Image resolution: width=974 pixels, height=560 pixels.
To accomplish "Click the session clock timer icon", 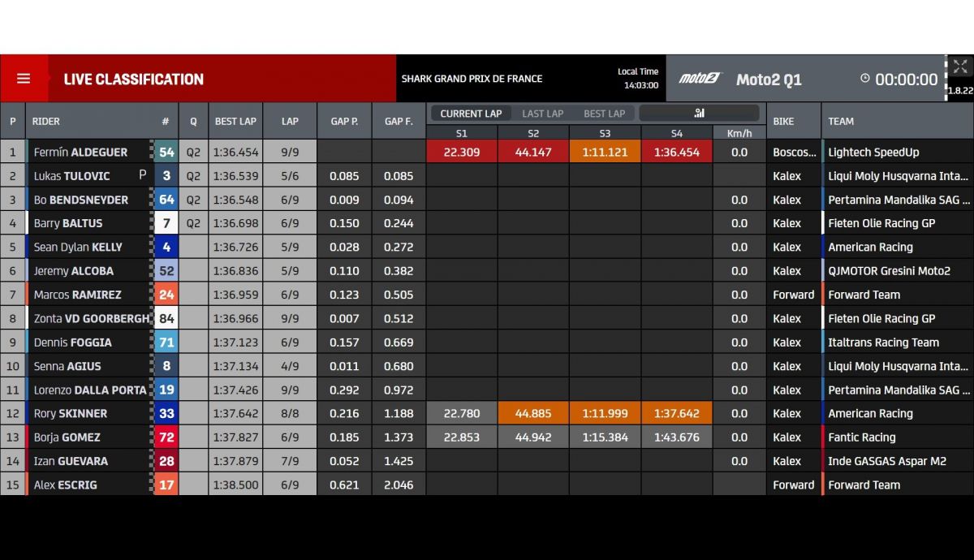I will coord(864,79).
